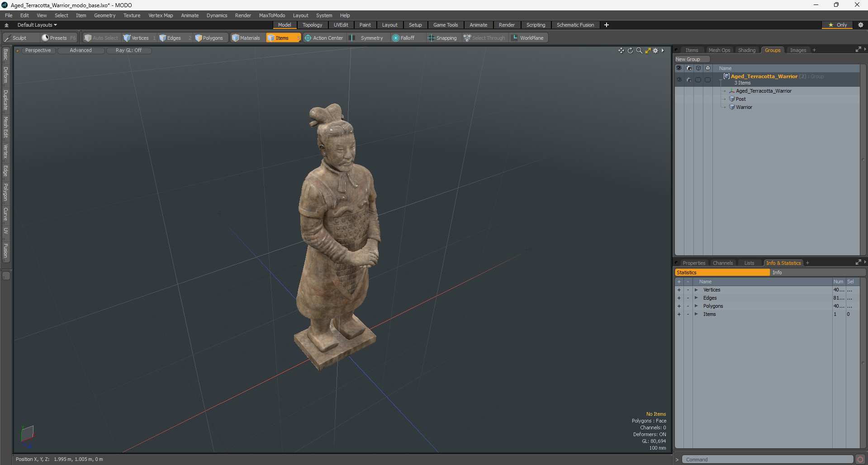Toggle the Only star button
Screen dimensions: 868x465
pos(838,25)
